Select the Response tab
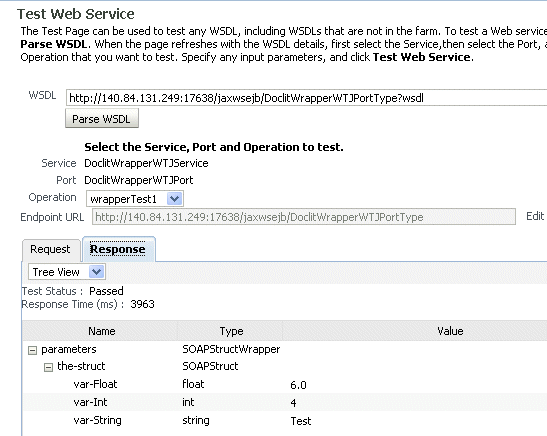Image resolution: width=547 pixels, height=436 pixels. [118, 249]
